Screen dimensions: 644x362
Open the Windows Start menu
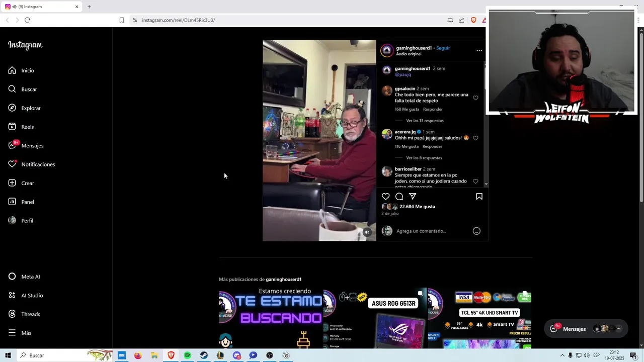8,355
